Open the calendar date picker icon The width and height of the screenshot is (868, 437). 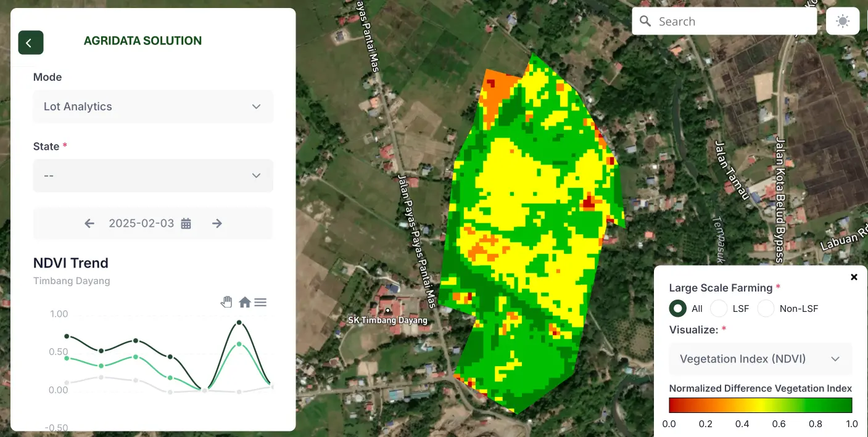point(186,223)
